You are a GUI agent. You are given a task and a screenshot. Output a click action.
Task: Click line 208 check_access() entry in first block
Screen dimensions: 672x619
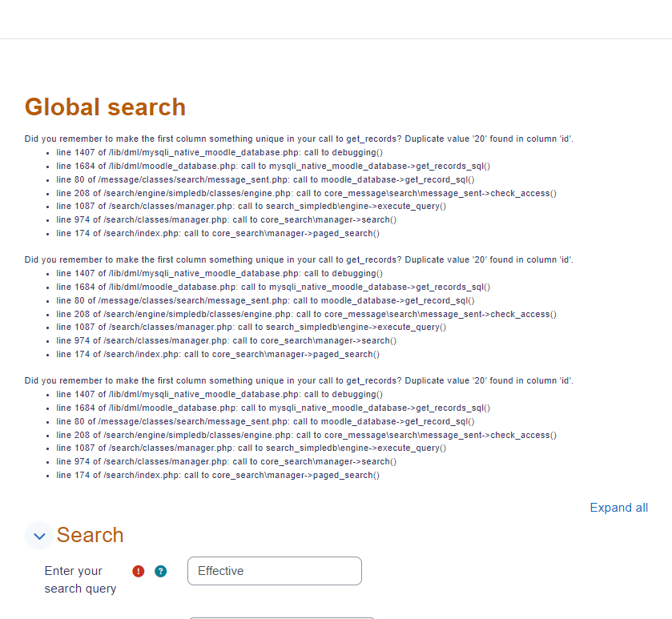[307, 193]
